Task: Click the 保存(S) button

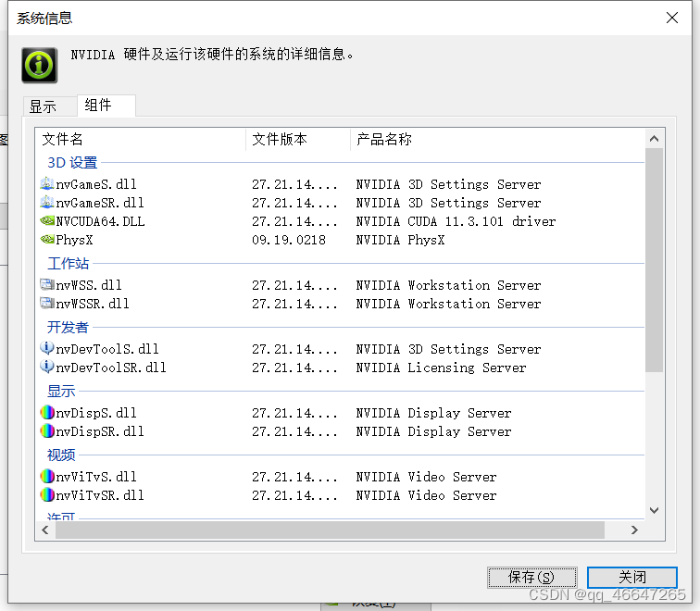Action: point(531,578)
